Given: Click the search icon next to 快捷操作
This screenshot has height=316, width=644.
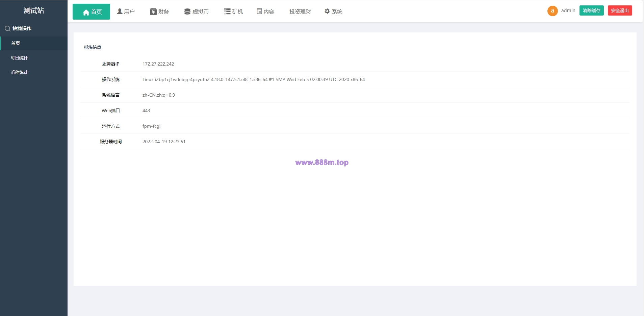Looking at the screenshot, I should (x=7, y=29).
